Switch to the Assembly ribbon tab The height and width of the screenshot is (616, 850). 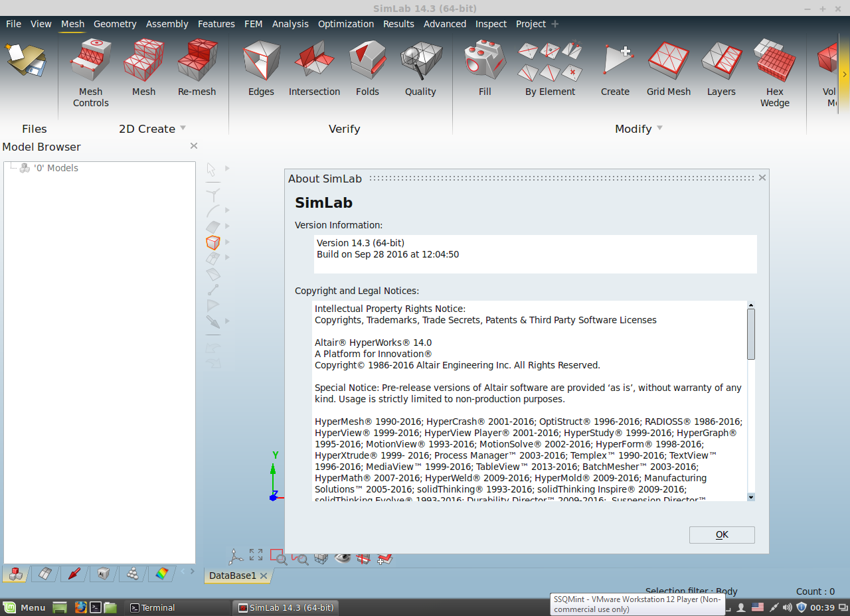click(167, 24)
